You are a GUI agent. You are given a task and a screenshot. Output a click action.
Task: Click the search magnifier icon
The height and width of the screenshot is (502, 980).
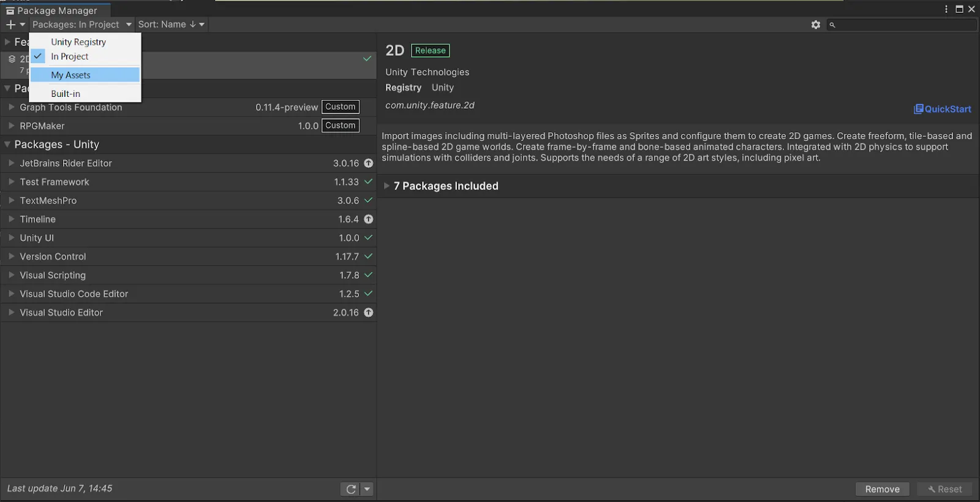coord(832,25)
